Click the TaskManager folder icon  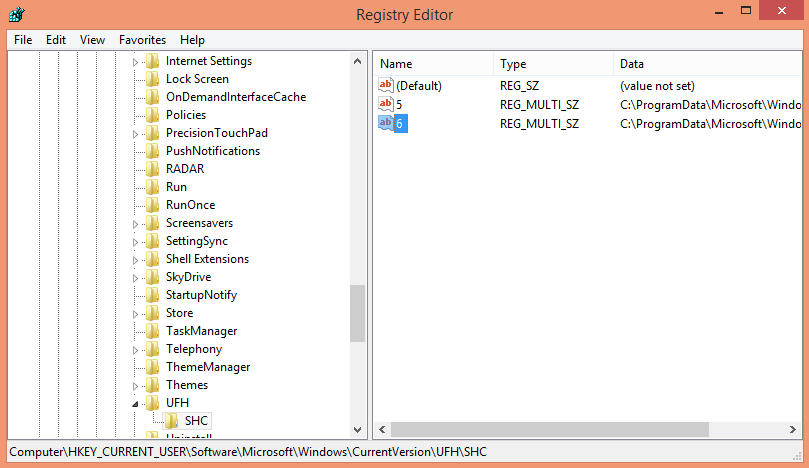152,331
